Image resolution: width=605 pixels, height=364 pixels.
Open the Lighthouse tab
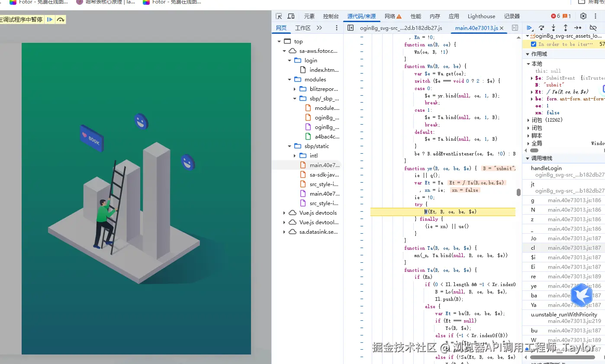point(481,16)
